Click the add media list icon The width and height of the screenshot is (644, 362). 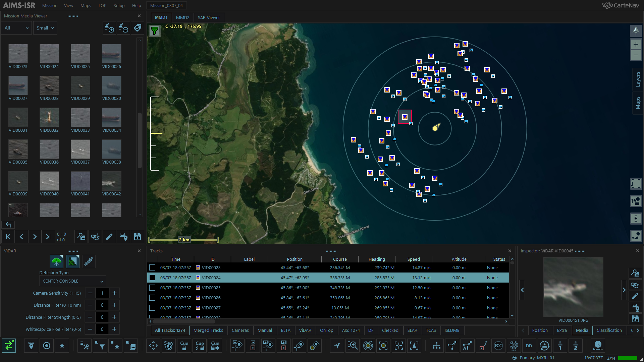[x=109, y=28]
